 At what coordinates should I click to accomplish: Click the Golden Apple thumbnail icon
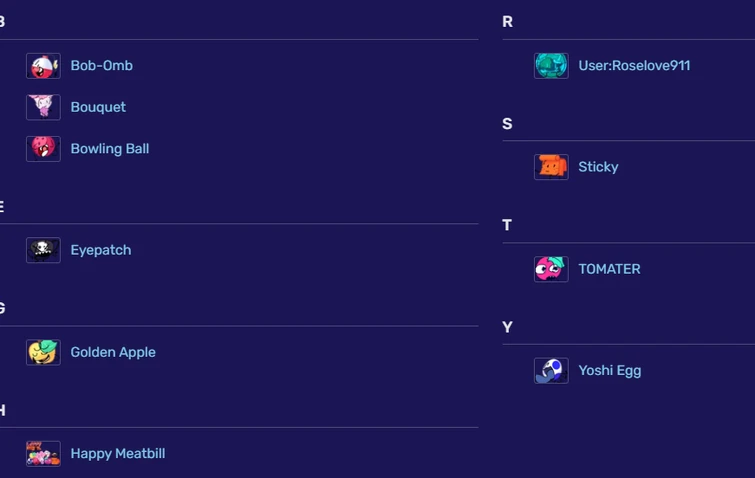(43, 352)
